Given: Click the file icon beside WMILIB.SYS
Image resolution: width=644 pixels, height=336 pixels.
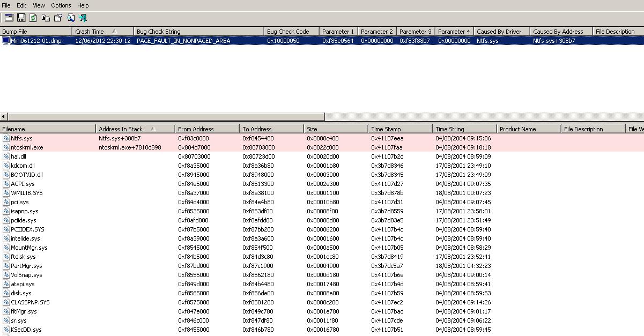Looking at the screenshot, I should click(6, 193).
